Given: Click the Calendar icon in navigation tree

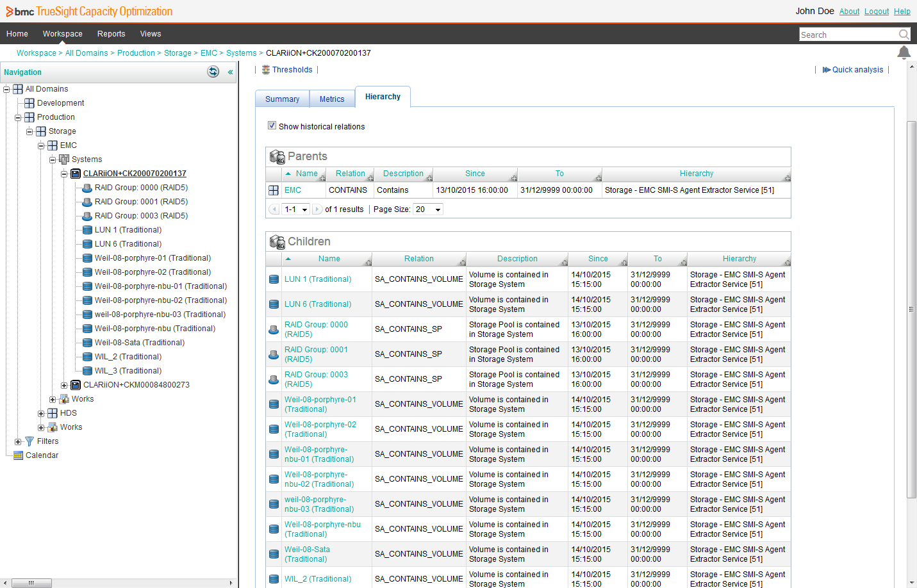Looking at the screenshot, I should [x=19, y=455].
